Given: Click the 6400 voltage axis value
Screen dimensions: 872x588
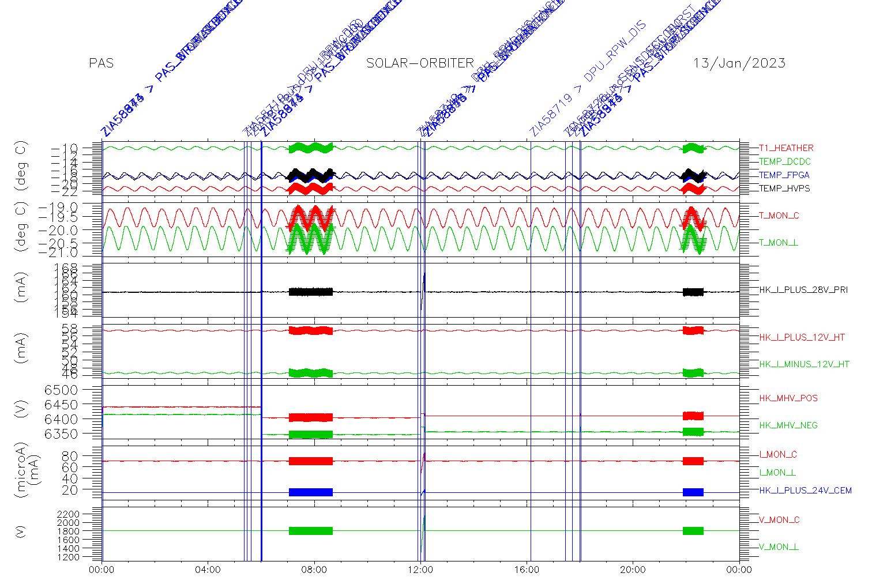Looking at the screenshot, I should (x=61, y=419).
